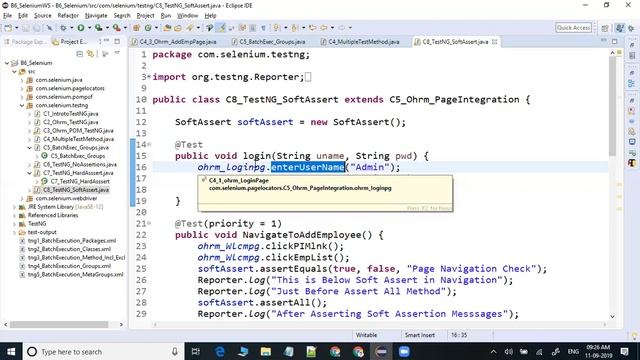Collapse the src folder node

14,71
